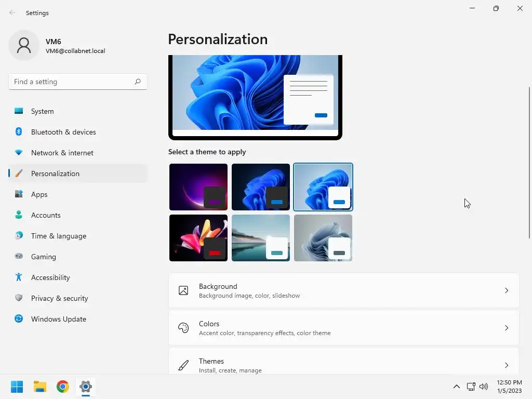The height and width of the screenshot is (399, 532).
Task: Click the VM6 user avatar picture
Action: point(24,45)
